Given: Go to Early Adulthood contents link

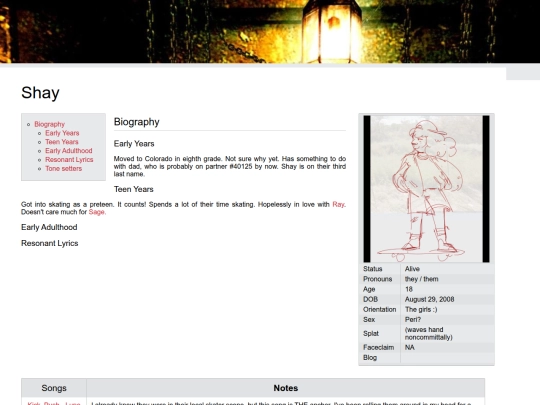Looking at the screenshot, I should pyautogui.click(x=69, y=151).
